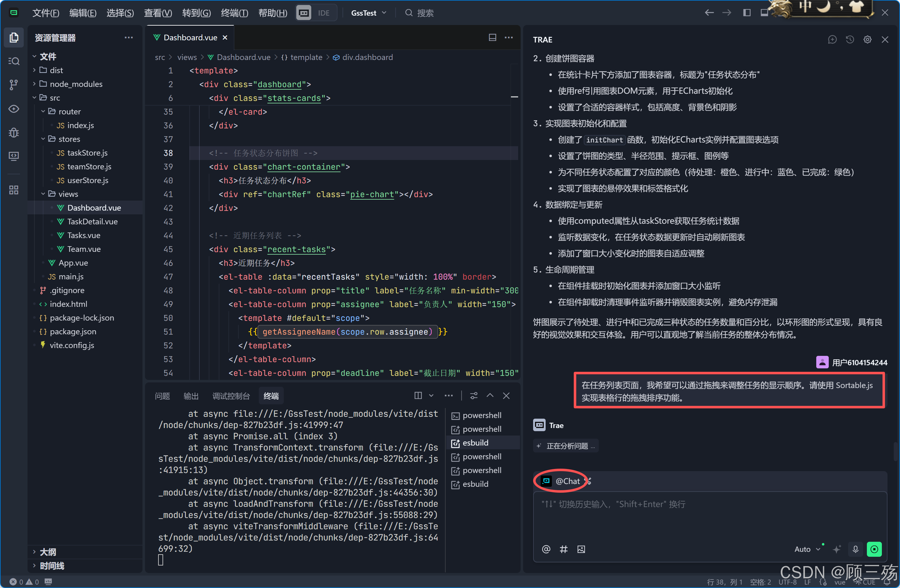Open the Run and Debug bug icon
This screenshot has width=900, height=588.
(x=14, y=132)
